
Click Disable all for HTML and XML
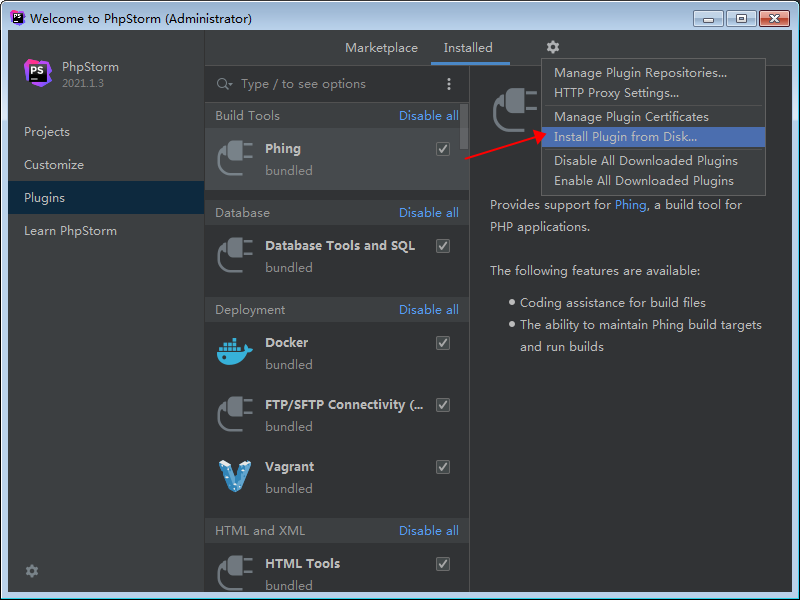[429, 531]
